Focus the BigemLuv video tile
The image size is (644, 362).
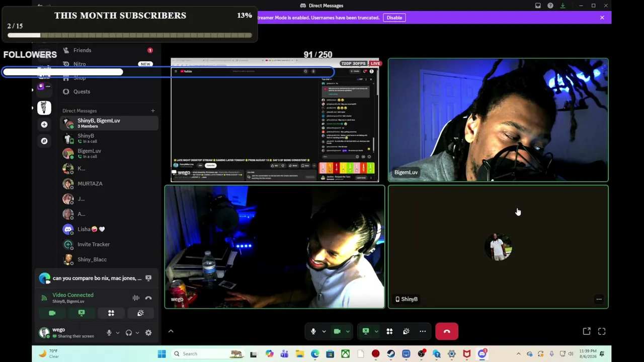point(498,120)
